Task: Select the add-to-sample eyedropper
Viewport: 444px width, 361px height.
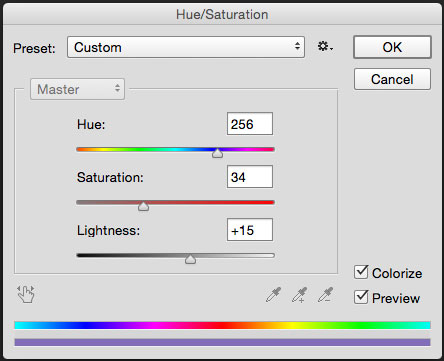Action: tap(299, 295)
